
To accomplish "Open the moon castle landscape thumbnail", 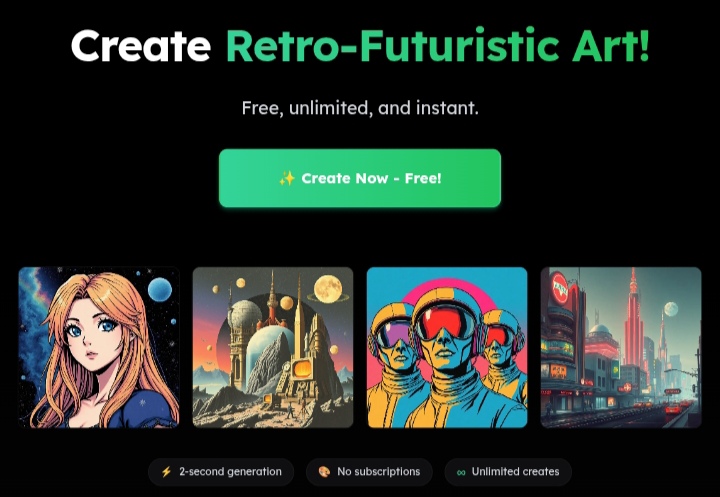I will (x=273, y=347).
